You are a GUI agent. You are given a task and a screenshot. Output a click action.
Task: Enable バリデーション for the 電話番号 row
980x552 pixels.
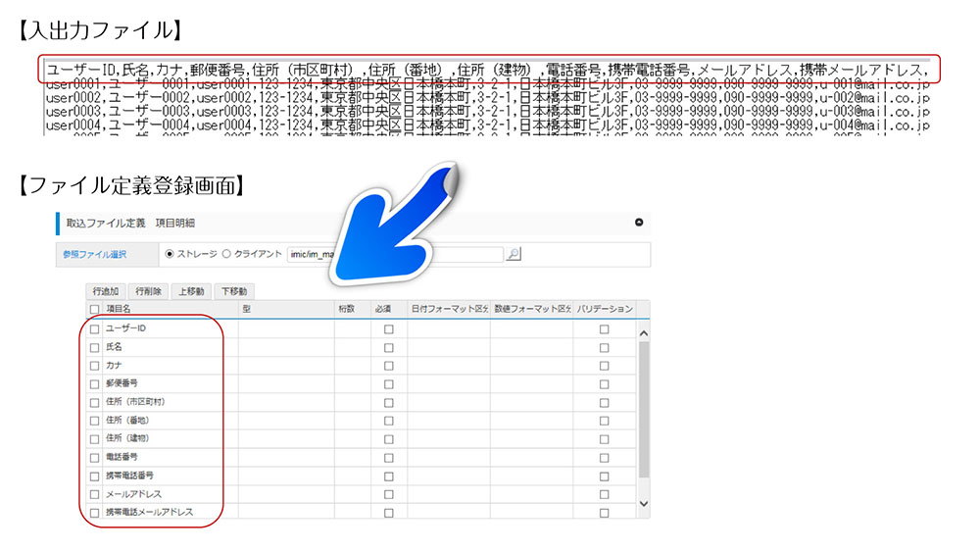coord(604,458)
